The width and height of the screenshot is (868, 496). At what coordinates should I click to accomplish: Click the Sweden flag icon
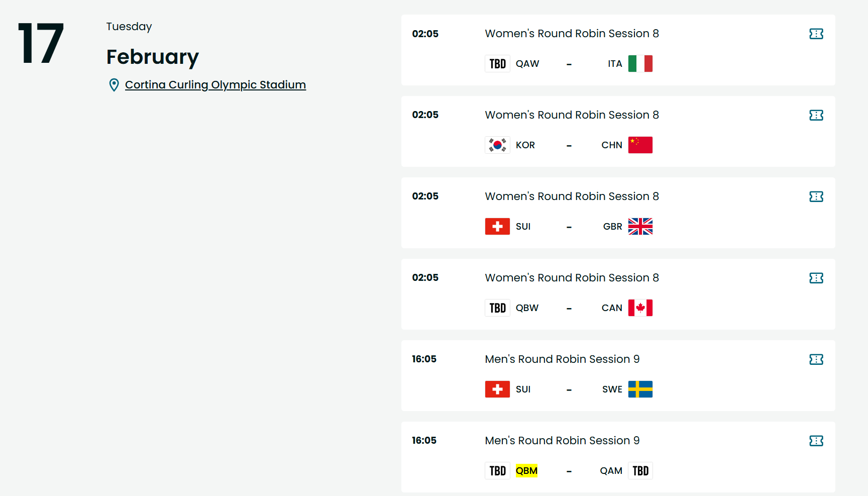click(x=640, y=389)
